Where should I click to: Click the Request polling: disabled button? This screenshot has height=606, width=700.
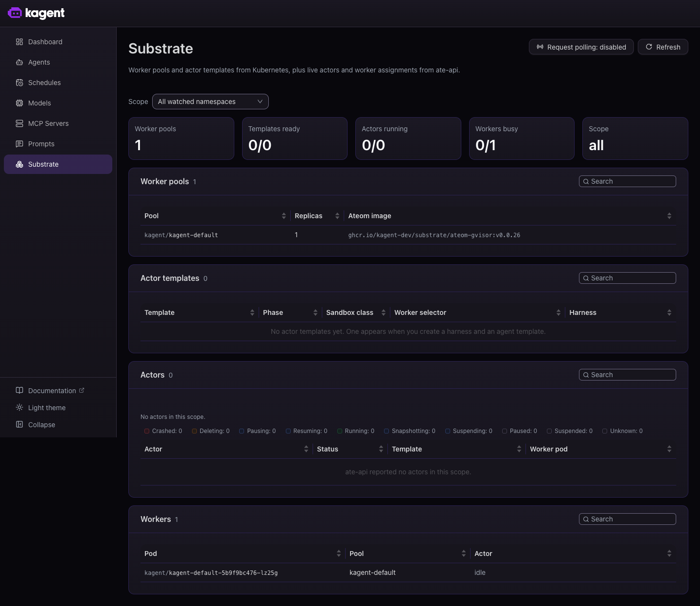(x=581, y=47)
